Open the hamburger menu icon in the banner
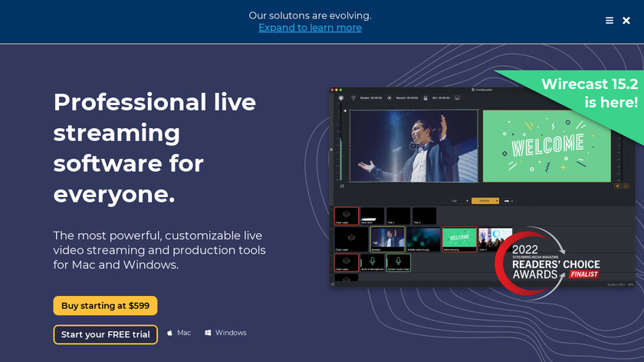 pos(609,21)
